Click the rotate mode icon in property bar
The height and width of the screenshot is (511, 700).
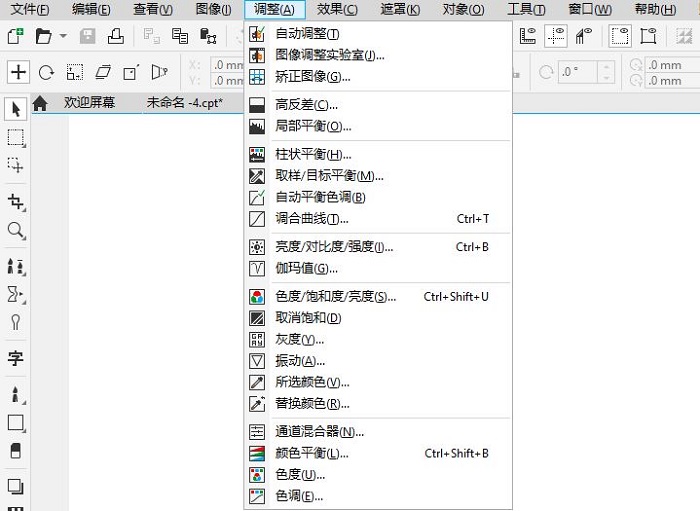coord(46,72)
